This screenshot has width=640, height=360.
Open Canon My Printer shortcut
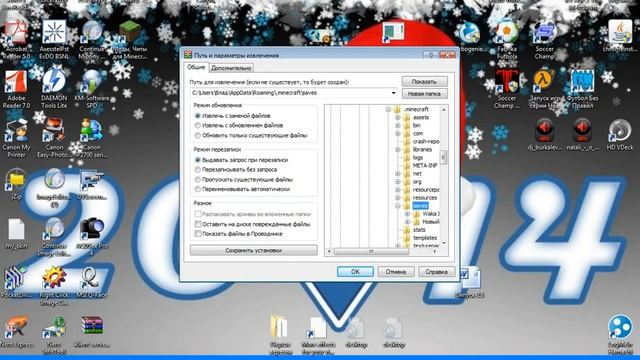click(x=16, y=138)
